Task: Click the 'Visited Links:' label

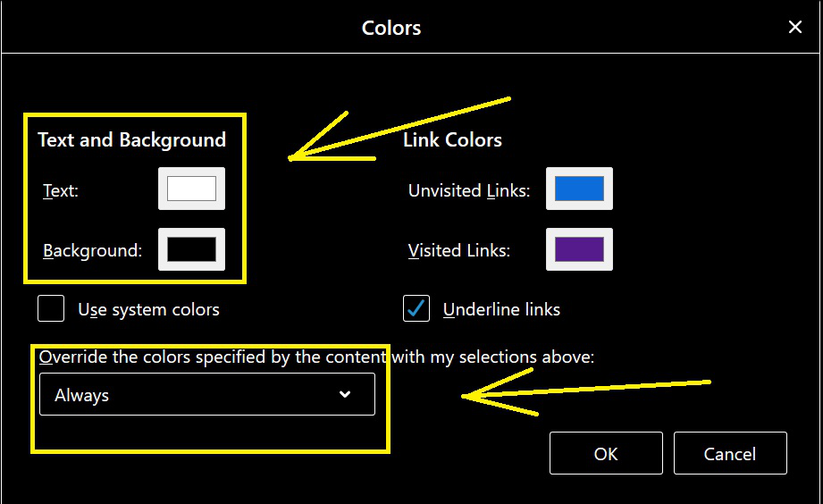Action: [459, 251]
